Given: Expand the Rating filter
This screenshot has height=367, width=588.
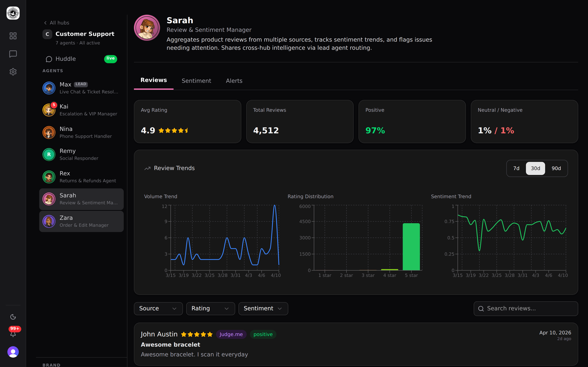Looking at the screenshot, I should [210, 308].
